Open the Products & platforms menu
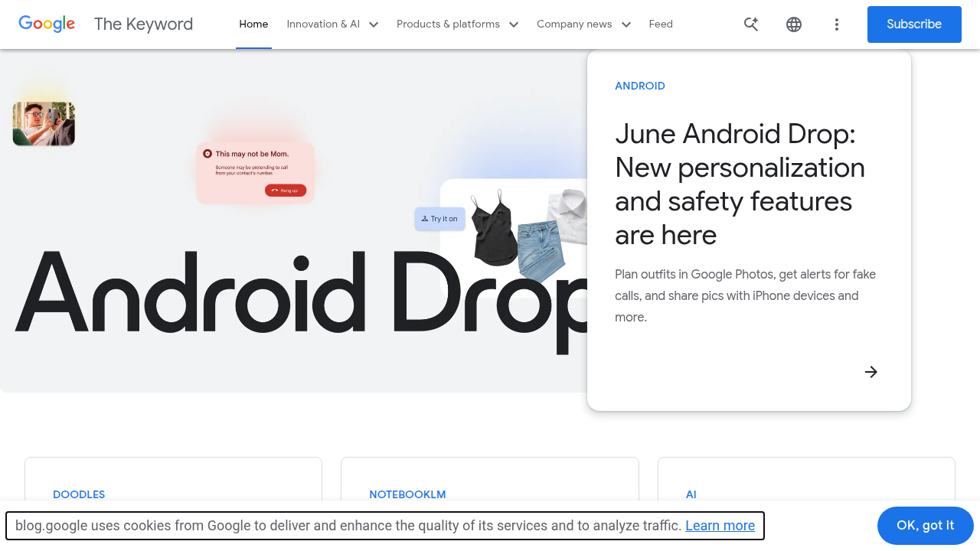 [448, 24]
